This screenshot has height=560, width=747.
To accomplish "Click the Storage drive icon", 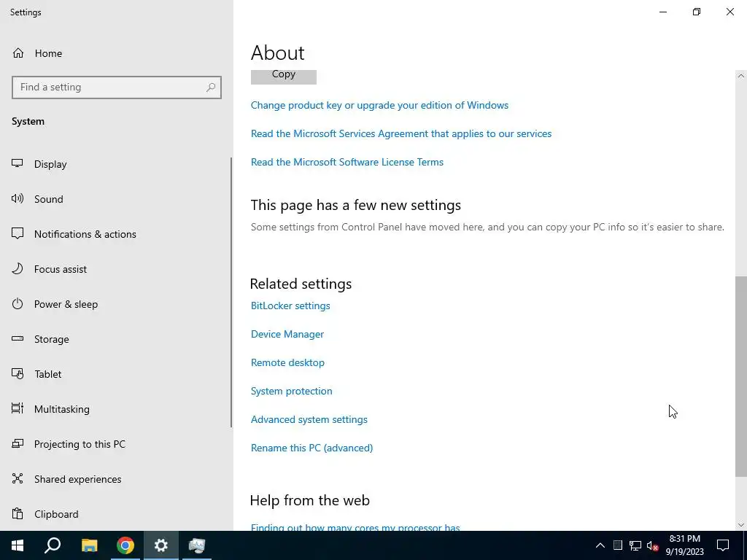I will click(18, 338).
